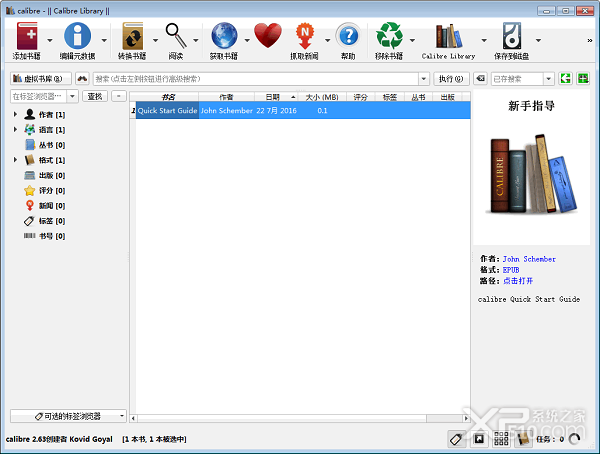Viewport: 600px width, 454px height.
Task: Click the Add books (添加书籍) icon
Action: (x=27, y=36)
